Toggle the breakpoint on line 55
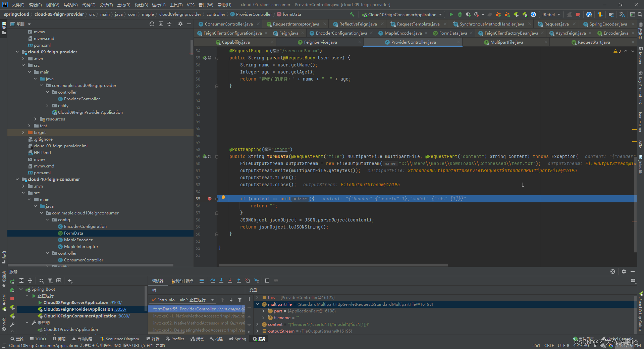The height and width of the screenshot is (349, 644). coord(210,199)
